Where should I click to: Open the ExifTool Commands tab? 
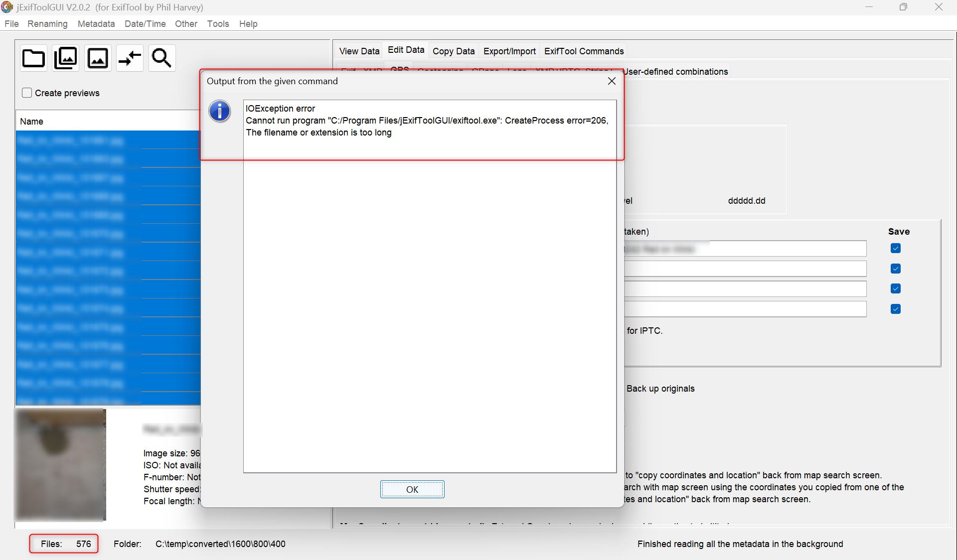(x=584, y=50)
